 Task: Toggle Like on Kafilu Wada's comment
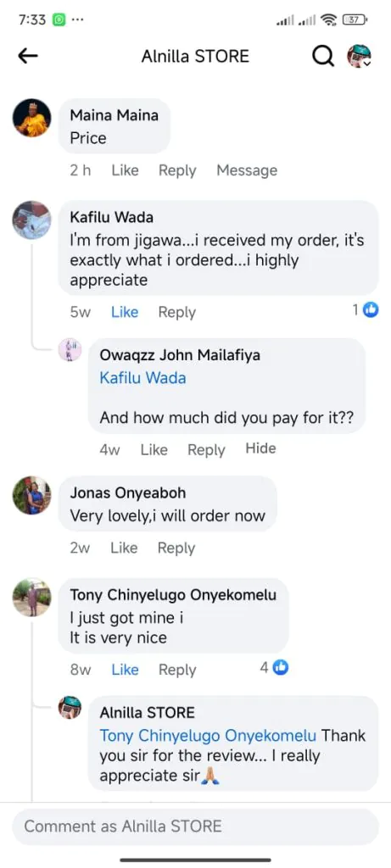[125, 312]
